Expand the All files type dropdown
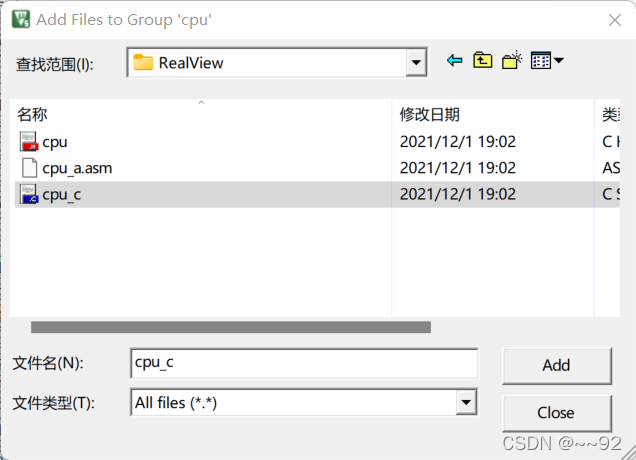 point(466,402)
